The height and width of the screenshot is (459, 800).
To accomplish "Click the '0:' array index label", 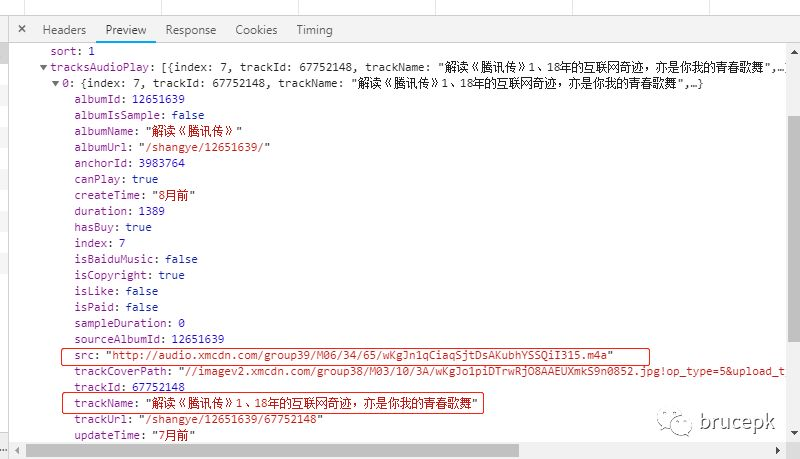I will 68,83.
